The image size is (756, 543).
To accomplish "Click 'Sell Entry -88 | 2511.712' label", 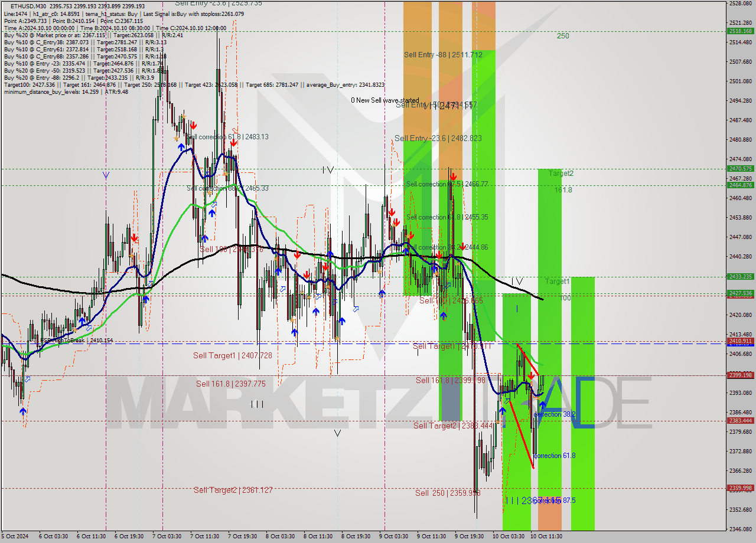I will pos(443,54).
